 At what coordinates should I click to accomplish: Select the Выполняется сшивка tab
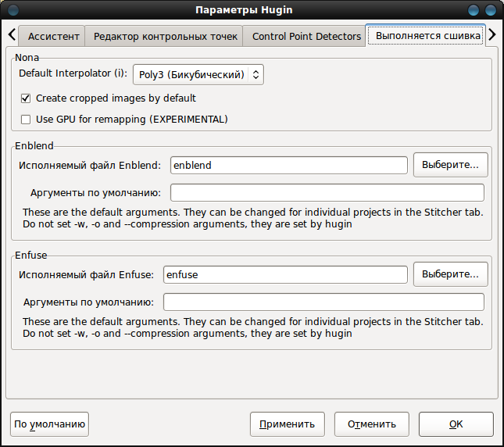pyautogui.click(x=425, y=35)
